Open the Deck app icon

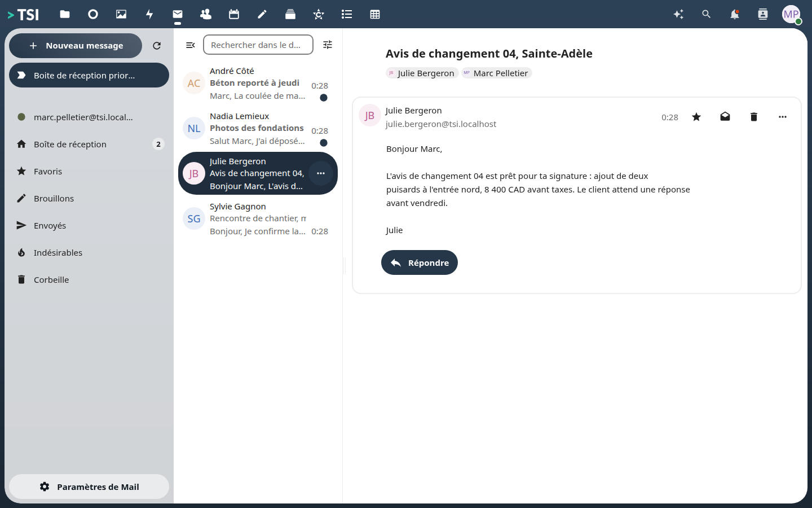tap(290, 14)
